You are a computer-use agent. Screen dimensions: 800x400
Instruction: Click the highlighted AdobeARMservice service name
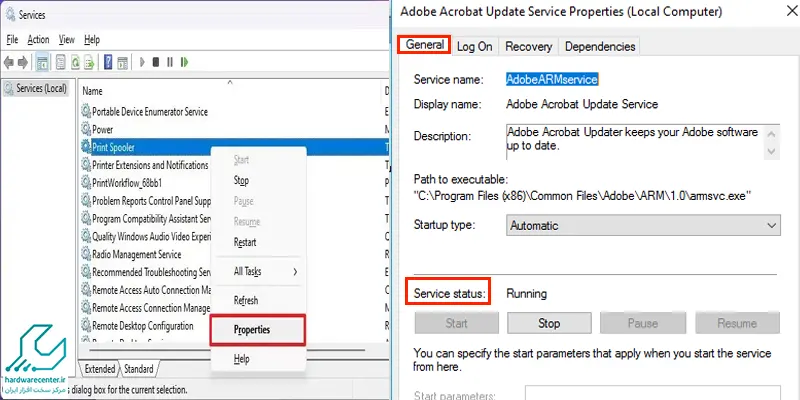point(552,80)
